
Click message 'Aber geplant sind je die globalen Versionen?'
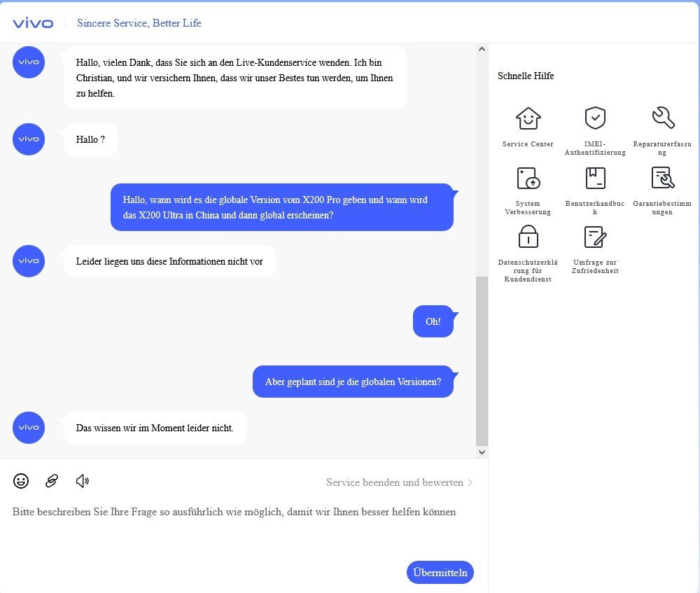(353, 382)
